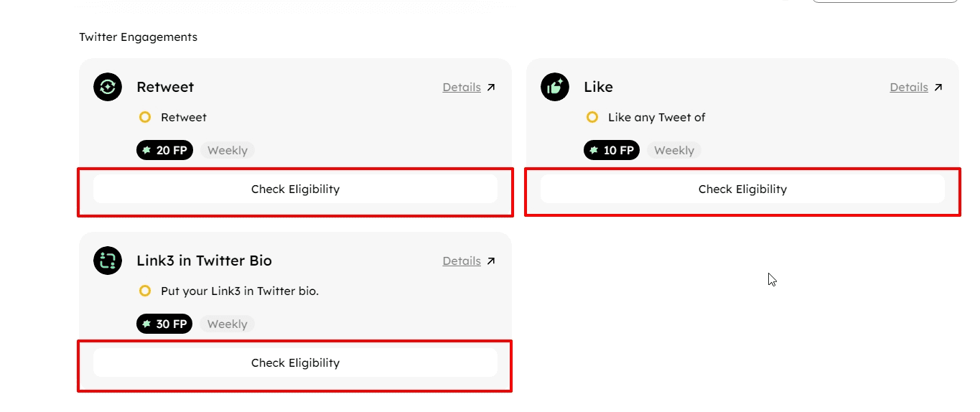Viewport: 980px width, 412px height.
Task: Click the arrow icon beside Link3 Details
Action: [491, 261]
